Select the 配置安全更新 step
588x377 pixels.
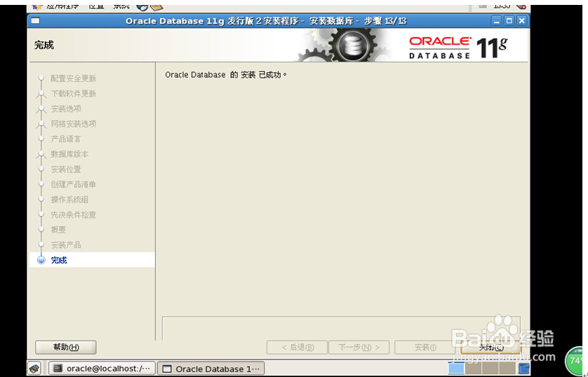coord(74,79)
